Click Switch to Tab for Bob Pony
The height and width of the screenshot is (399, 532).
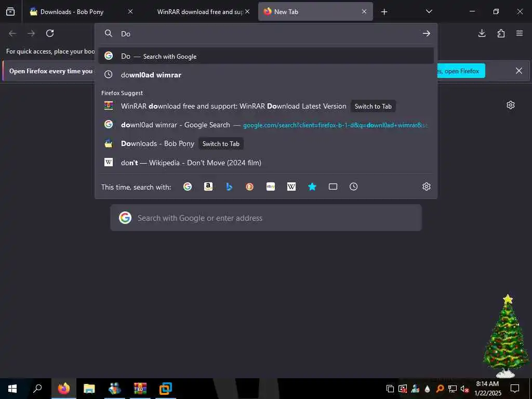(221, 143)
